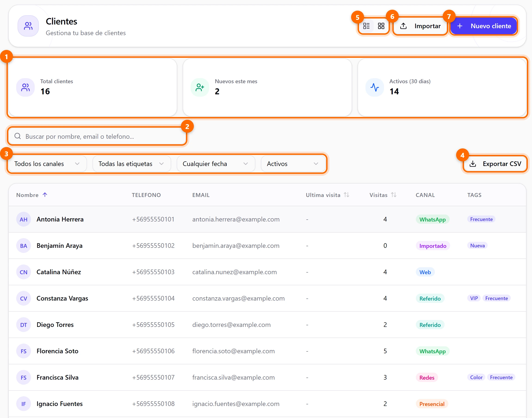Switch to grid view layout
532x418 pixels.
click(x=381, y=26)
